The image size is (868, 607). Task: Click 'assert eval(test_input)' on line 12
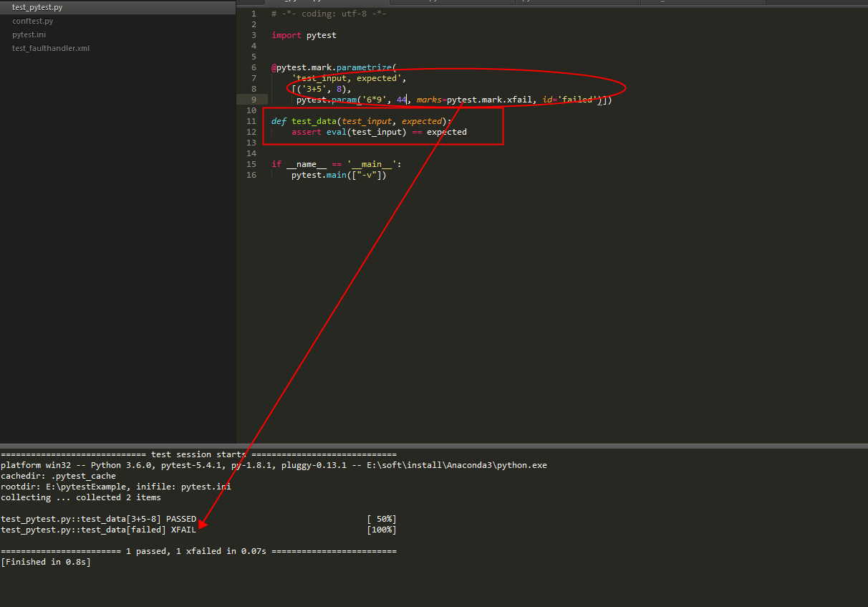(349, 132)
